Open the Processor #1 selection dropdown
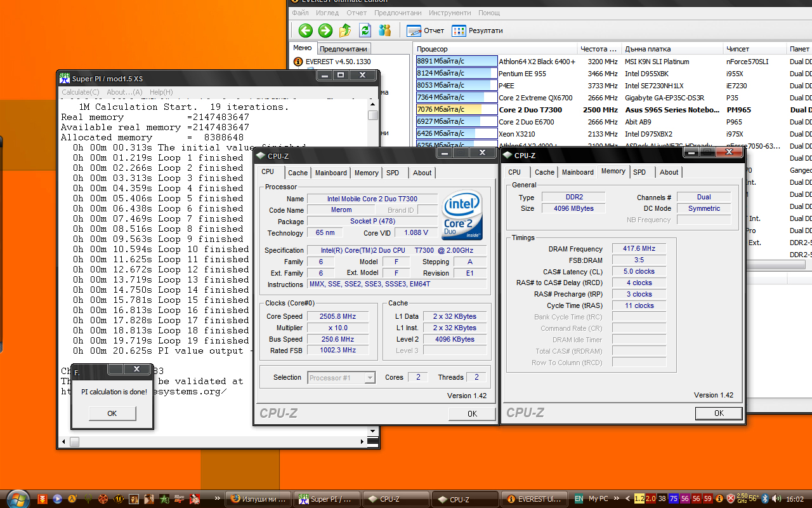 tap(341, 378)
